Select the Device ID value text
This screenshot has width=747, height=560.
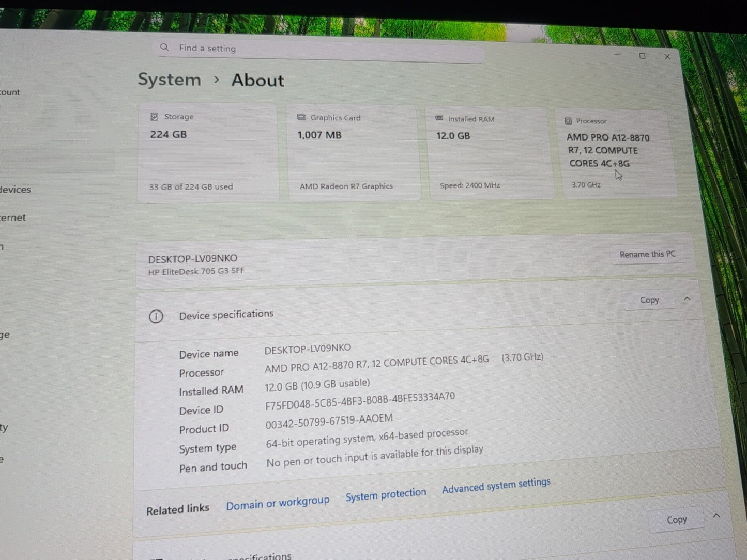click(x=360, y=401)
